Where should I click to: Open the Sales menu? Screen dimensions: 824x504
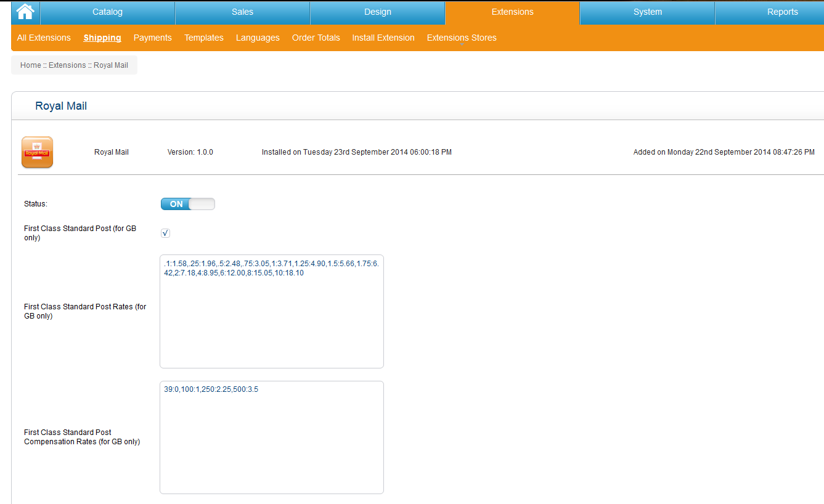(242, 12)
